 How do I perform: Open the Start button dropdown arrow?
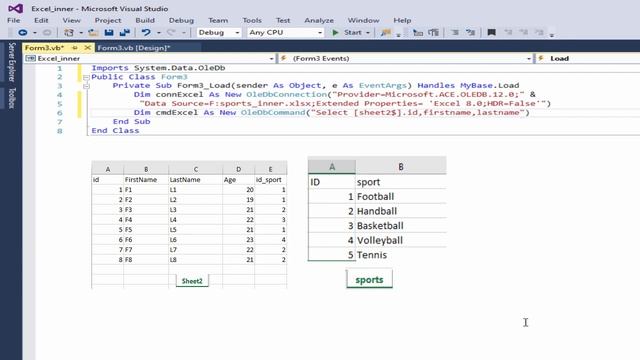coord(368,33)
